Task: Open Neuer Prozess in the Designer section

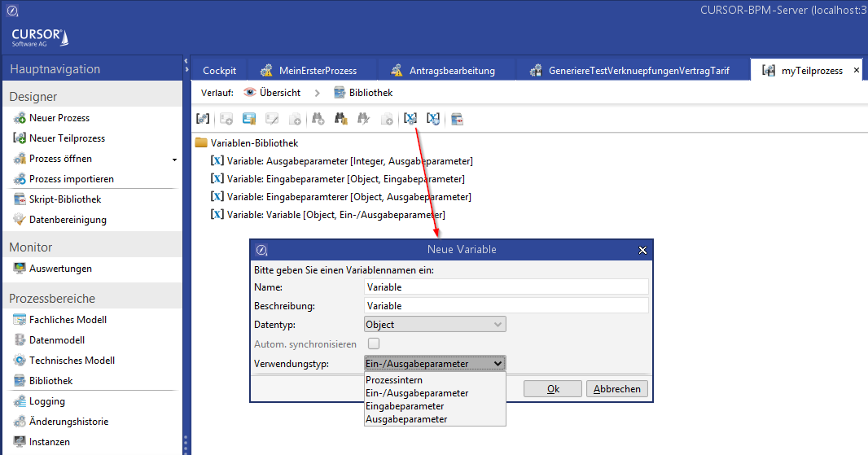Action: [59, 118]
